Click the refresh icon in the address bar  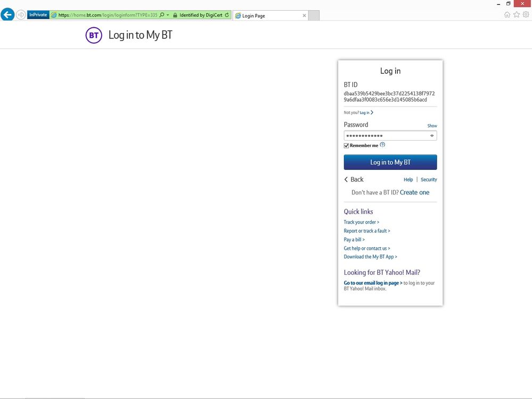pyautogui.click(x=227, y=15)
